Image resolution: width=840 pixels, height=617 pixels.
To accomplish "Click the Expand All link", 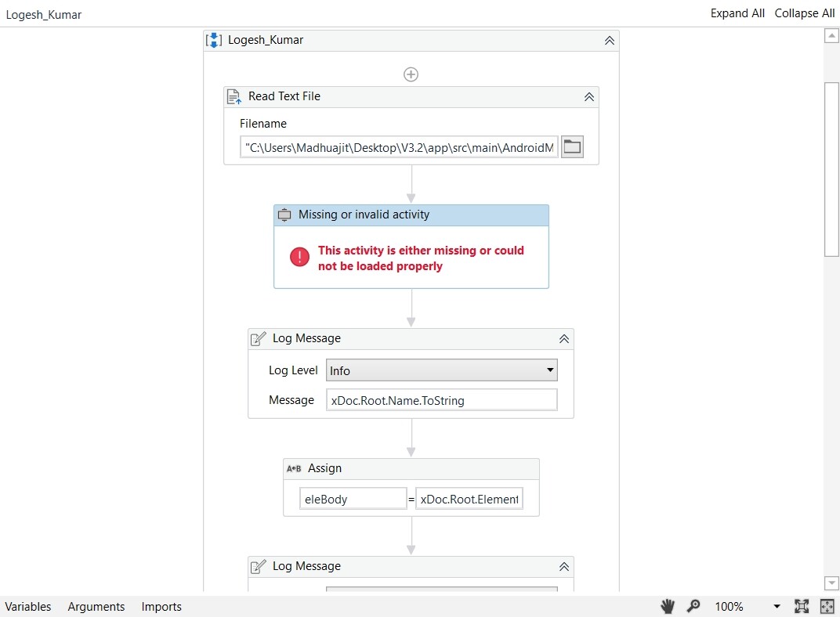I will pos(737,13).
